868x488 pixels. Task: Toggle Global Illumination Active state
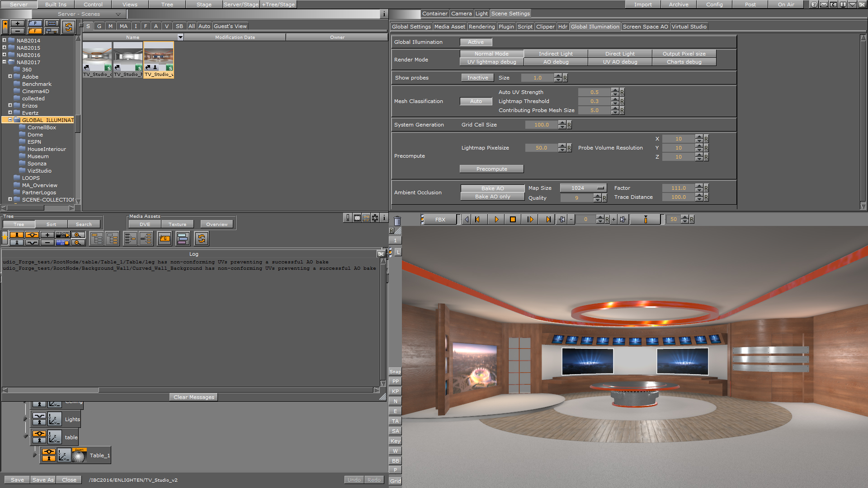(x=475, y=42)
